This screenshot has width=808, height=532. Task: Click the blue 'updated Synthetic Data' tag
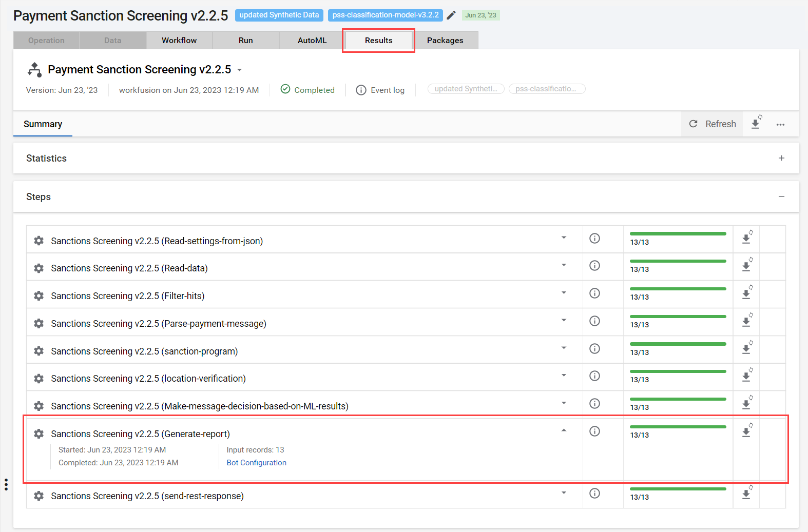coord(279,15)
